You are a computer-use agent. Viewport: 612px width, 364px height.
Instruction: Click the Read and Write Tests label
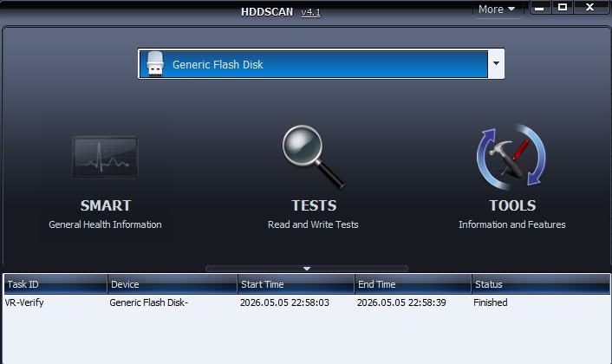coord(313,224)
